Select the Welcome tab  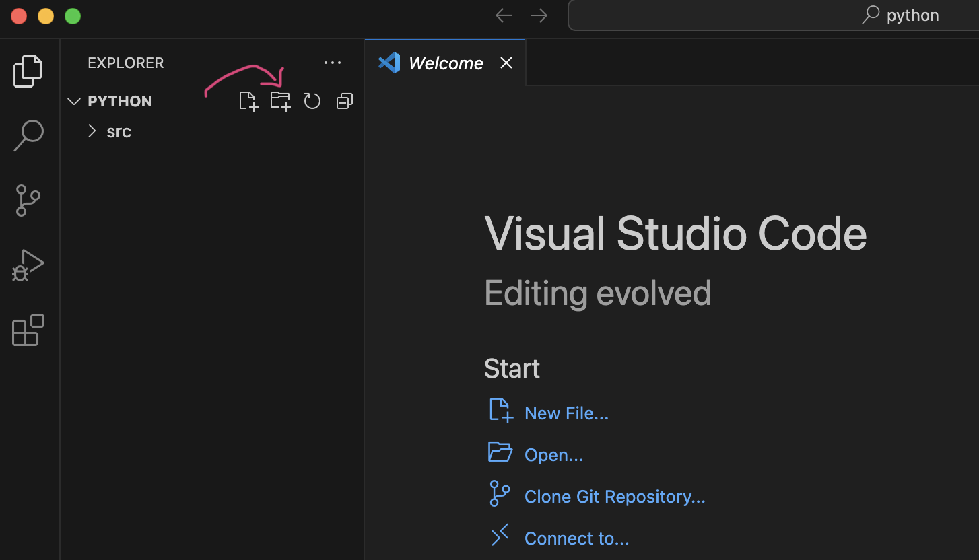[445, 63]
